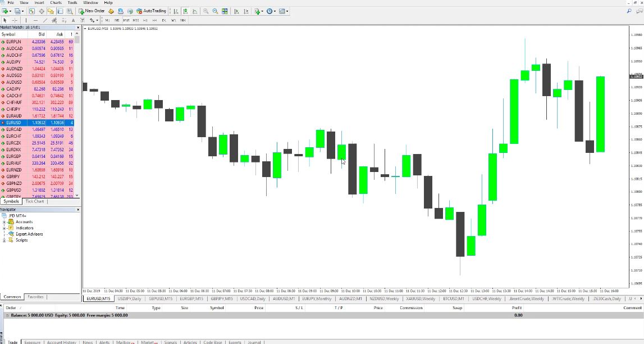Expand Indicators in the Navigator tree
Screen dimensions: 644x344
tap(6, 228)
